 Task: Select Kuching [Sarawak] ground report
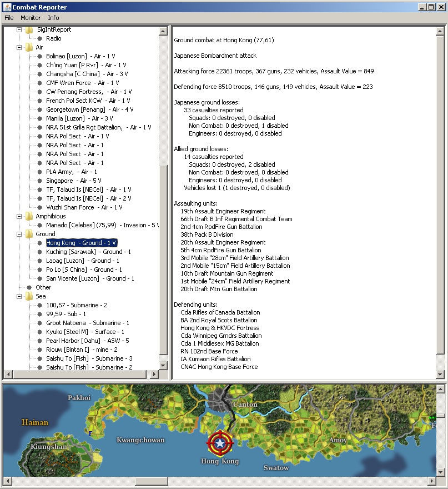point(88,252)
